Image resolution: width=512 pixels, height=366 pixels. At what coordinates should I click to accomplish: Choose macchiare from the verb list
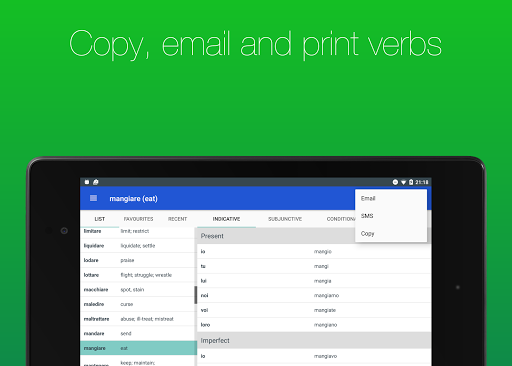137,290
